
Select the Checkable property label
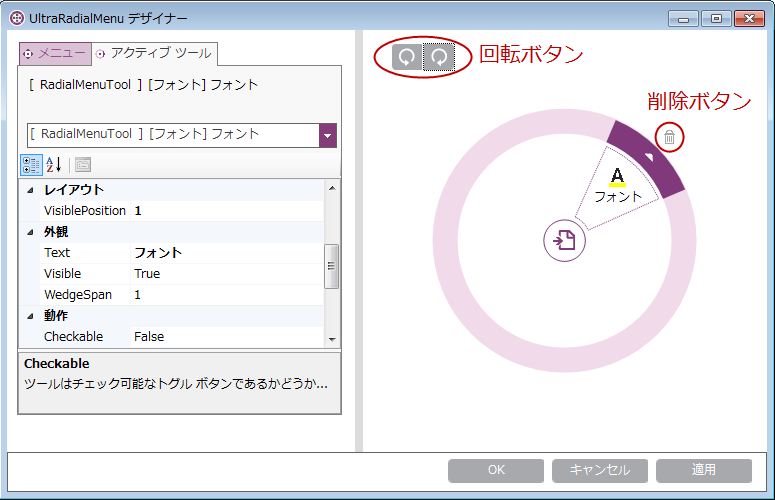point(73,337)
